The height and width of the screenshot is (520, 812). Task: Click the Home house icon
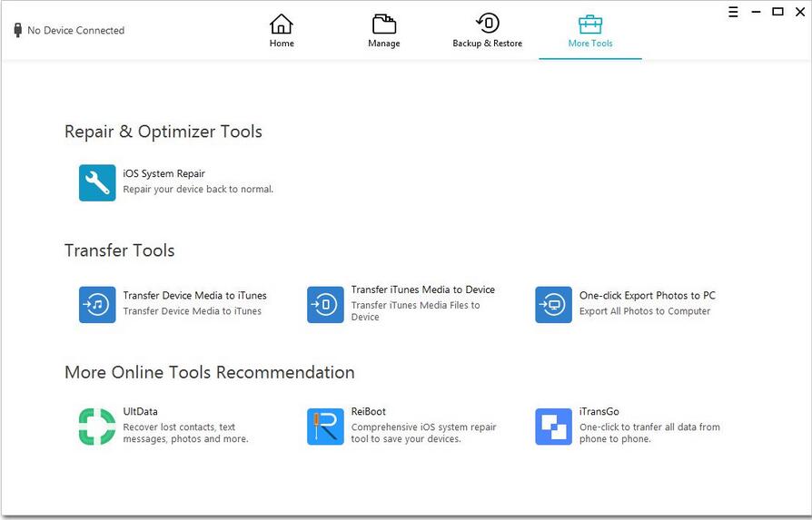coord(282,24)
